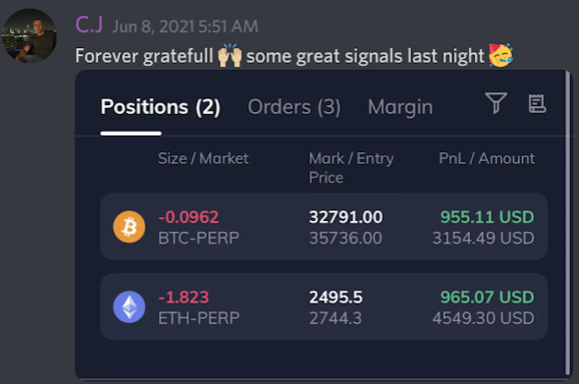Screen dimensions: 579x384
Task: Click the PnL / Amount column header
Action: pos(487,158)
